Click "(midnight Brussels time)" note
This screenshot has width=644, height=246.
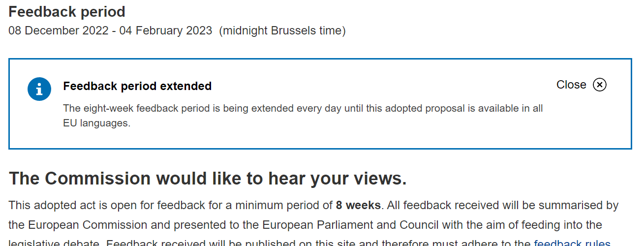pos(282,31)
